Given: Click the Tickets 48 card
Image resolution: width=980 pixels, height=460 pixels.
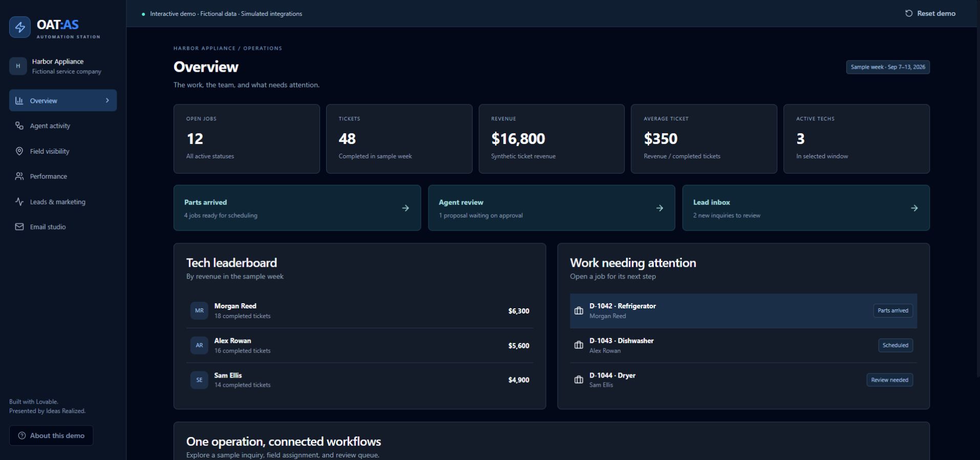Looking at the screenshot, I should click(399, 139).
